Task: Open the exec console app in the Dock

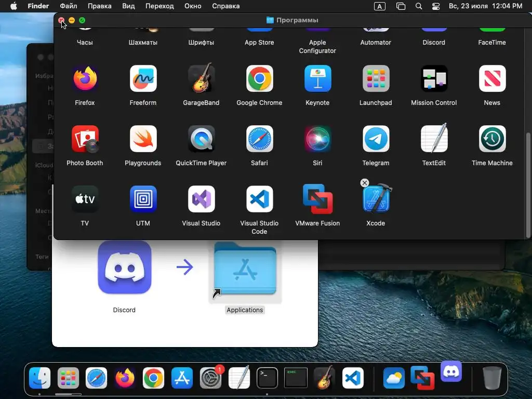Action: tap(296, 378)
